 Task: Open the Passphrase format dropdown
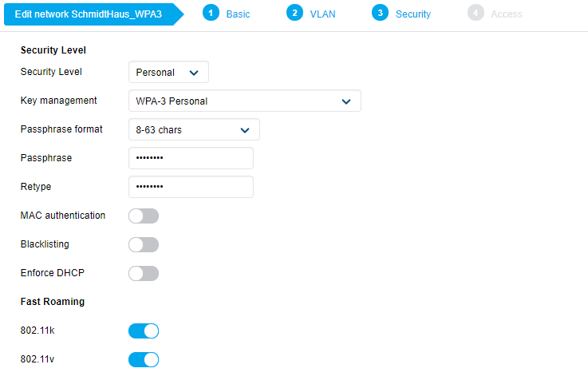click(193, 130)
